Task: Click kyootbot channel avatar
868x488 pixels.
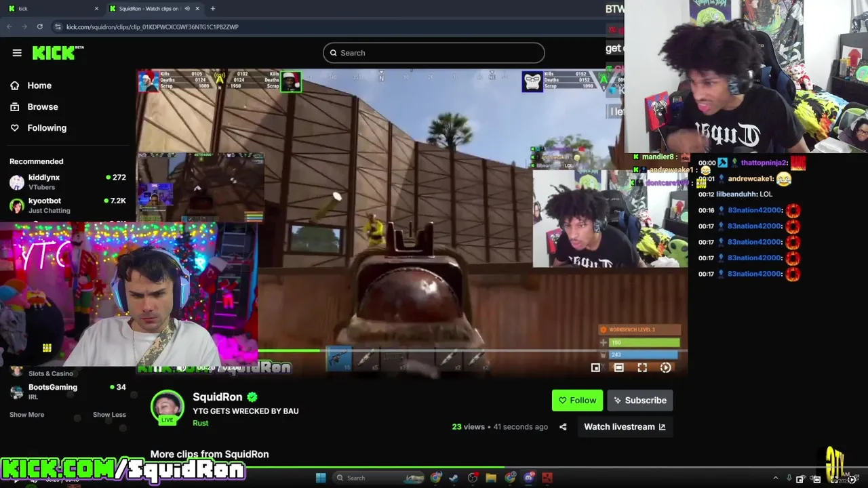Action: 17,205
